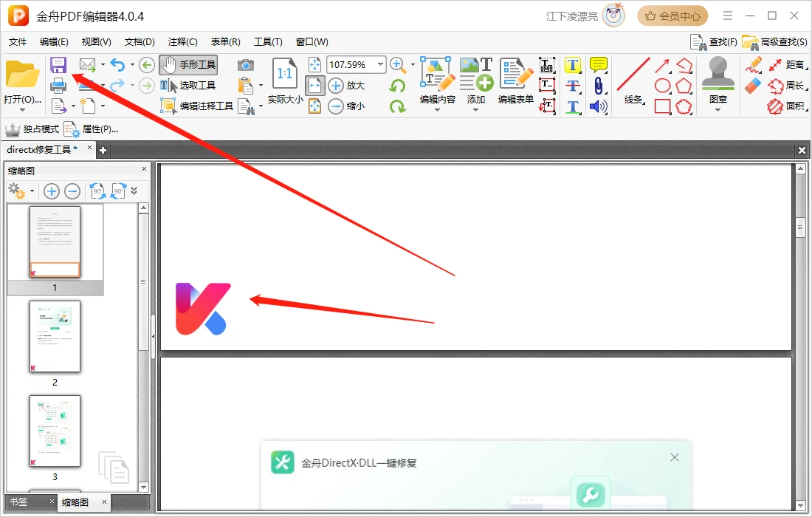The image size is (812, 517).
Task: Rotate thumbnail clockwise 90 degrees
Action: point(118,191)
